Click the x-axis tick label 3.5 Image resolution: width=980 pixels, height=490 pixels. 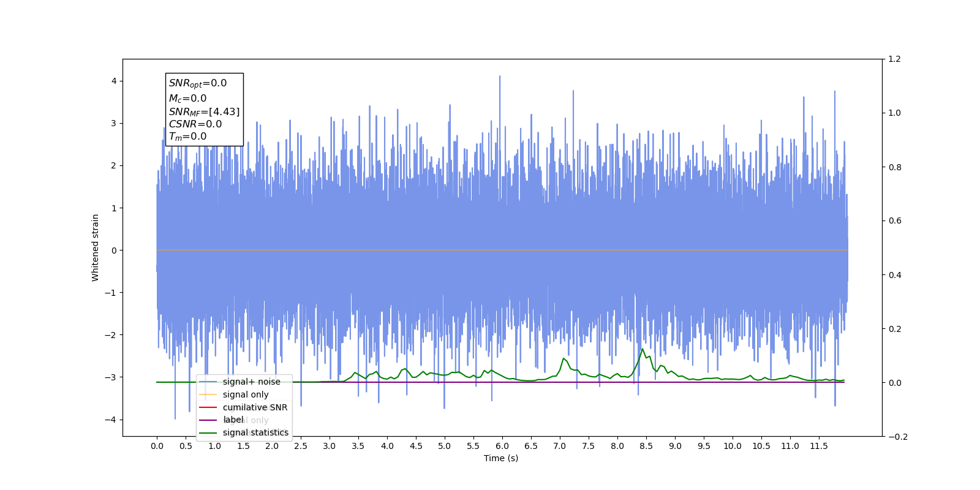point(358,446)
